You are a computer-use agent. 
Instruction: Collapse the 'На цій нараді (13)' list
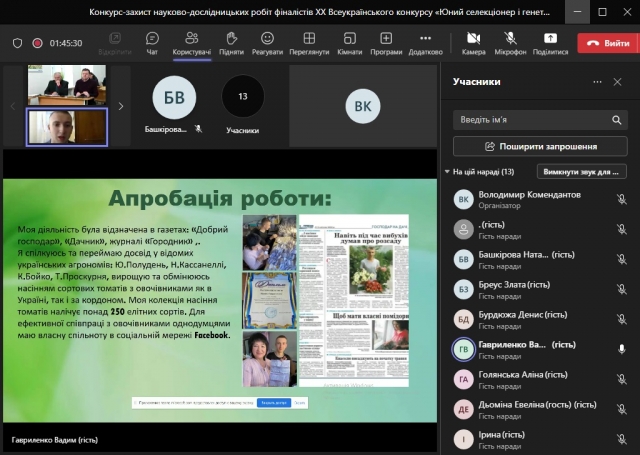coord(448,172)
